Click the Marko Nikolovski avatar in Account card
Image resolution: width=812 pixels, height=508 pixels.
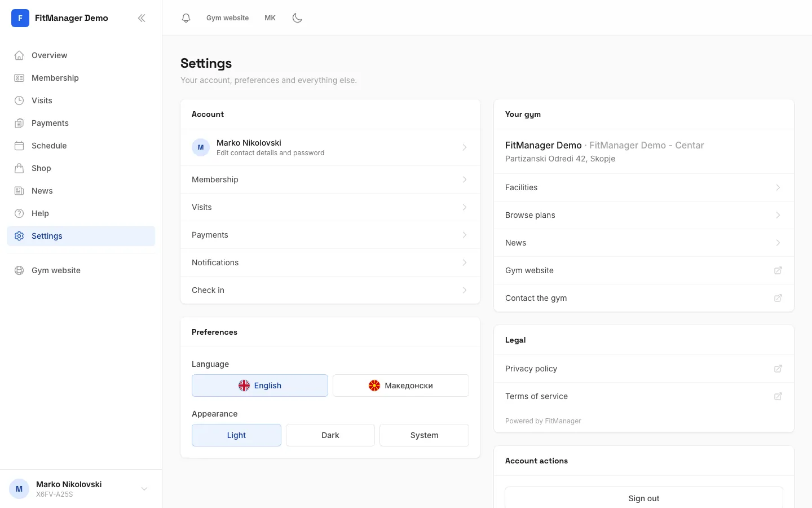pyautogui.click(x=201, y=147)
